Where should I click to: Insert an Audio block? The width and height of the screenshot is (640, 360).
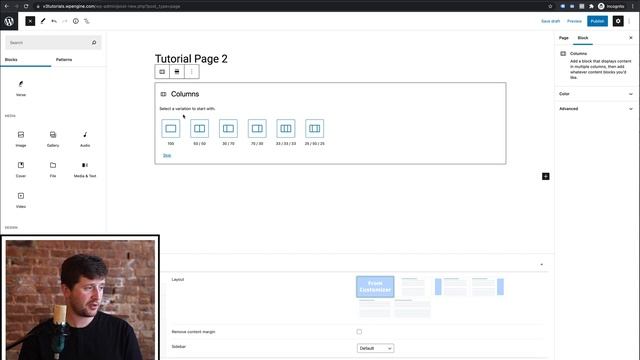[x=85, y=139]
